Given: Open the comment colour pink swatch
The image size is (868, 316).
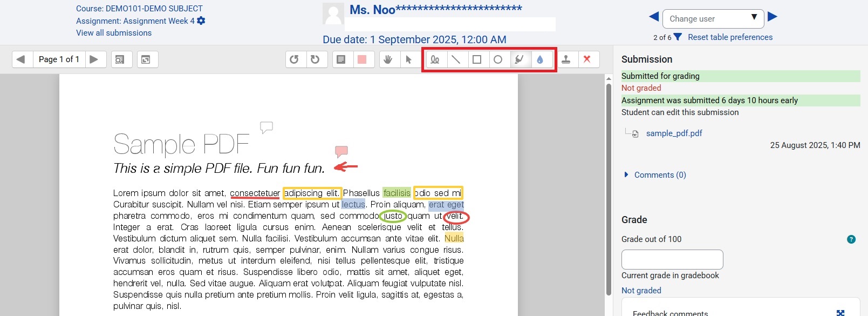Looking at the screenshot, I should pos(362,59).
